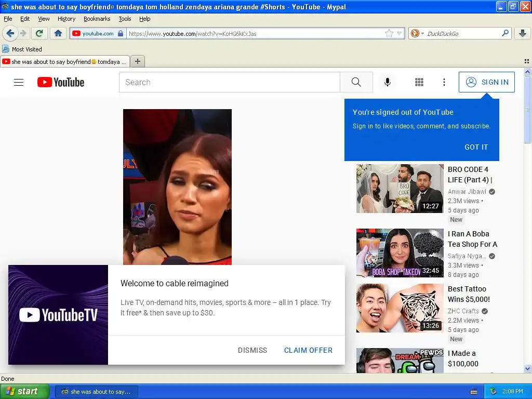Image resolution: width=532 pixels, height=399 pixels.
Task: Click the YouTube TV promo banner image
Action: click(x=58, y=315)
